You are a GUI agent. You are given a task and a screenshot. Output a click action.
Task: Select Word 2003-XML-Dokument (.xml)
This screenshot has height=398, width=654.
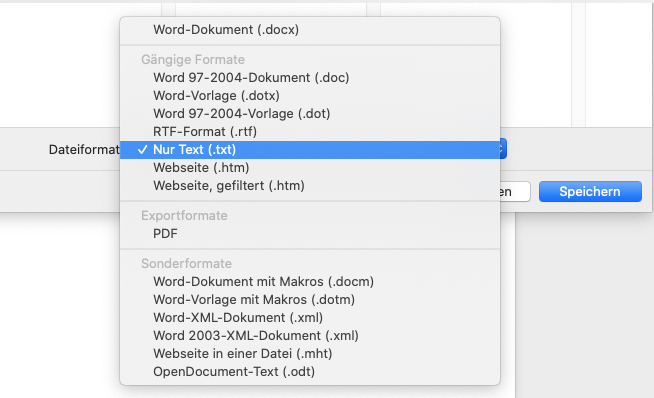click(310, 335)
